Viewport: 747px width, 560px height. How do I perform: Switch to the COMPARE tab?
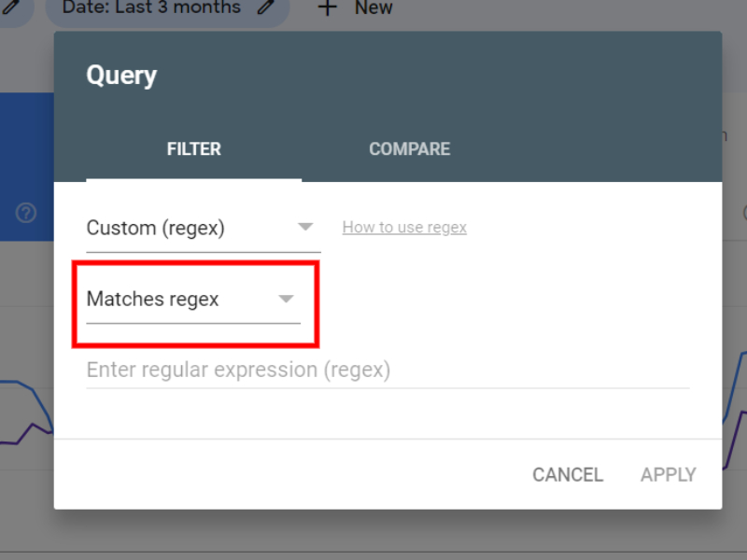409,149
